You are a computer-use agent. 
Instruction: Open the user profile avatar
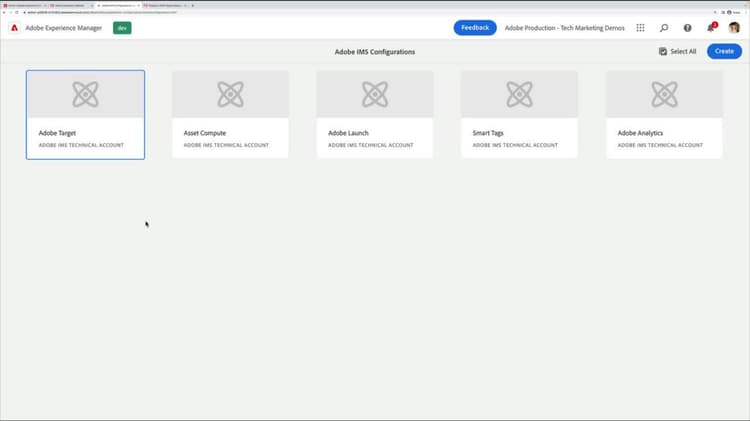[734, 28]
